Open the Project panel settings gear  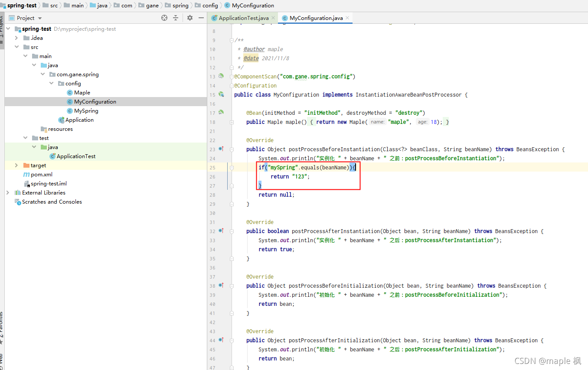coord(189,18)
